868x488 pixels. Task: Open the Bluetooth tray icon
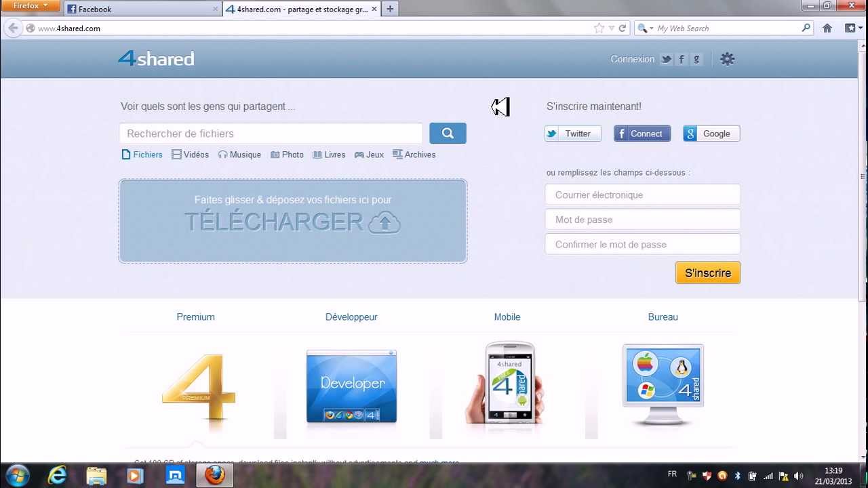click(x=738, y=476)
